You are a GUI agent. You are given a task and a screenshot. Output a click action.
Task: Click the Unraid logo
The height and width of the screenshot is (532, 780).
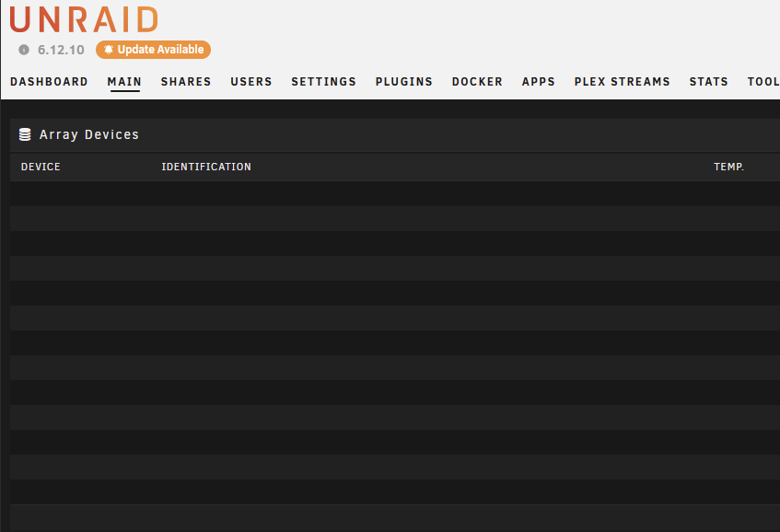coord(84,19)
